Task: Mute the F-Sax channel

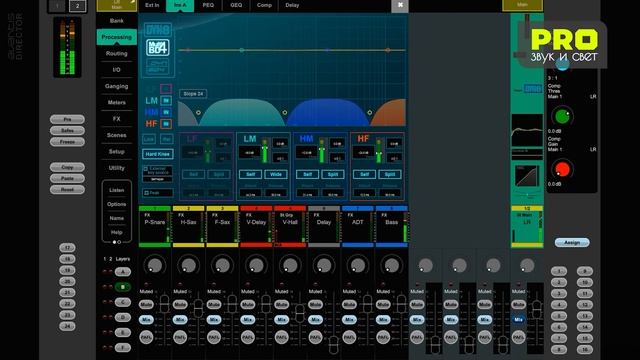Action: pos(214,304)
